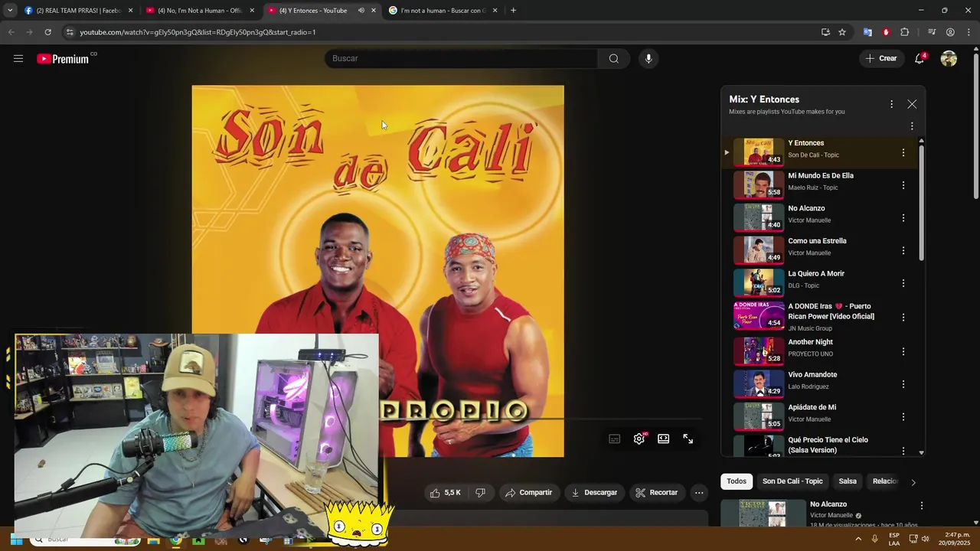Enter fullscreen on the video player
The width and height of the screenshot is (980, 551).
[x=688, y=439]
